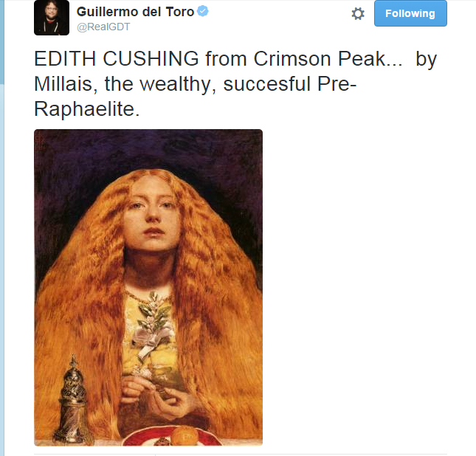Click the words EDITH CUSHING in tweet
This screenshot has width=476, height=456.
pyautogui.click(x=117, y=58)
